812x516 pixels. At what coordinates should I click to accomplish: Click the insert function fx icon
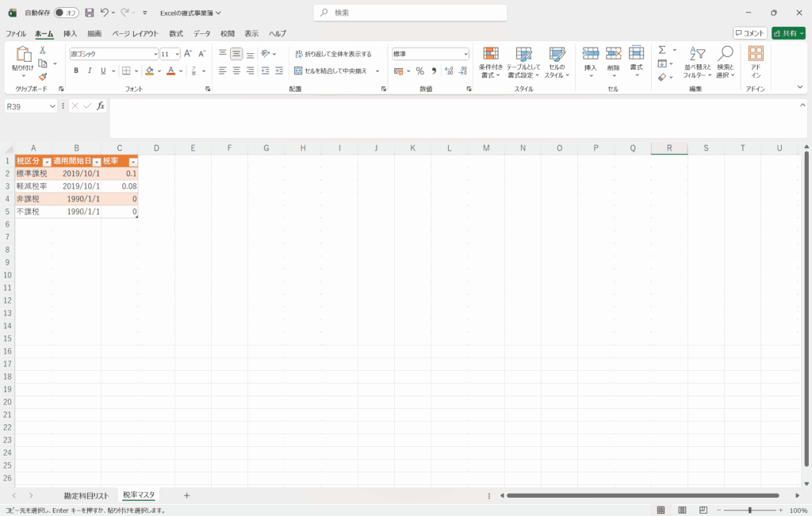pyautogui.click(x=101, y=106)
